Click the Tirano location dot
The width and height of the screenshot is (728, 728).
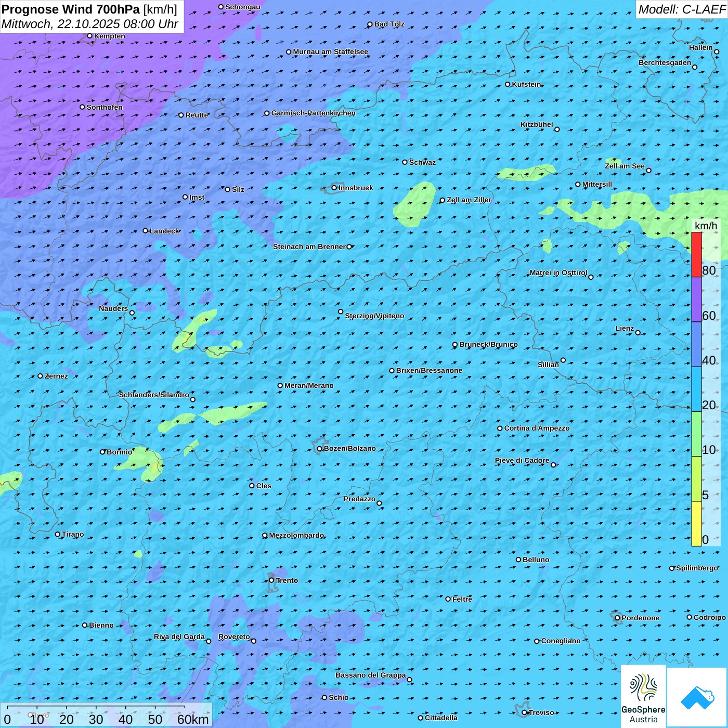coord(58,534)
